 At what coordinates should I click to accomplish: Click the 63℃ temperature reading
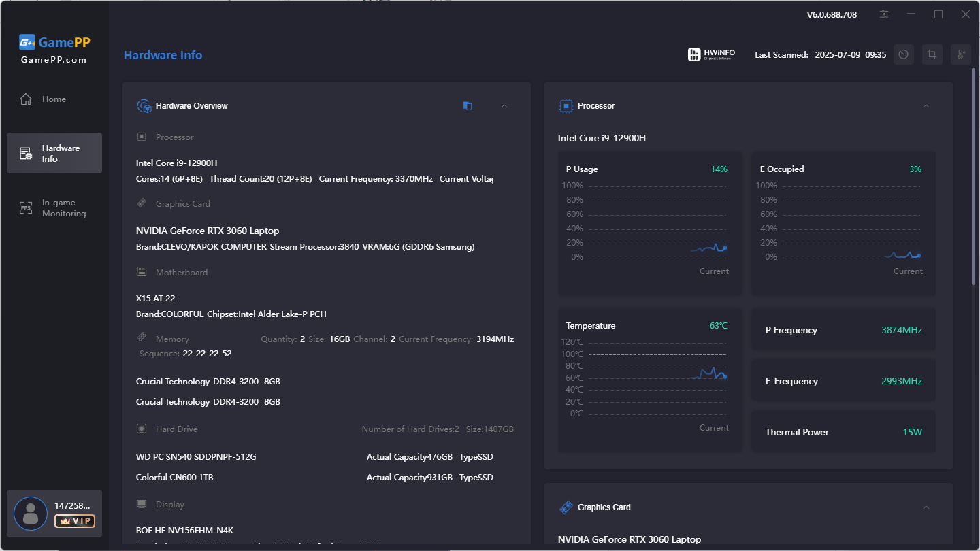click(x=719, y=326)
